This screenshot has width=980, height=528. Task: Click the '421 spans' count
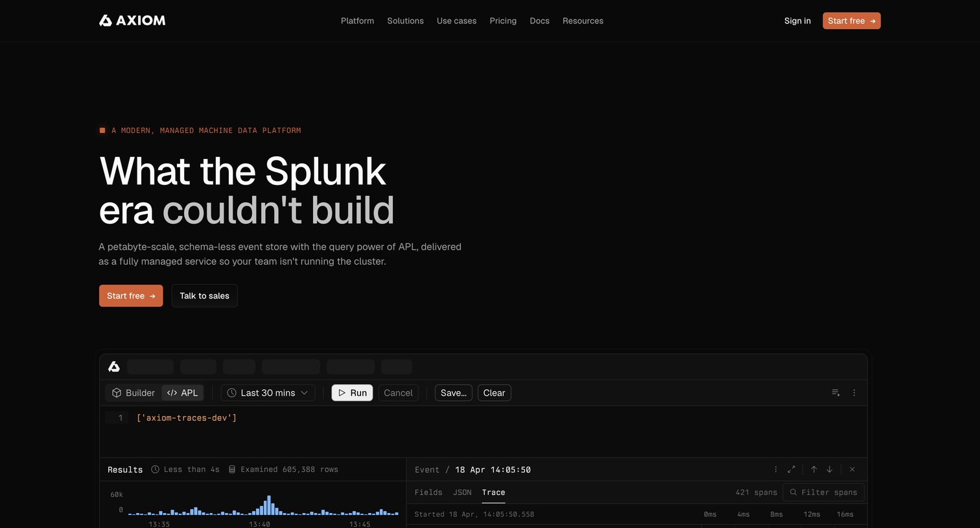click(x=756, y=492)
